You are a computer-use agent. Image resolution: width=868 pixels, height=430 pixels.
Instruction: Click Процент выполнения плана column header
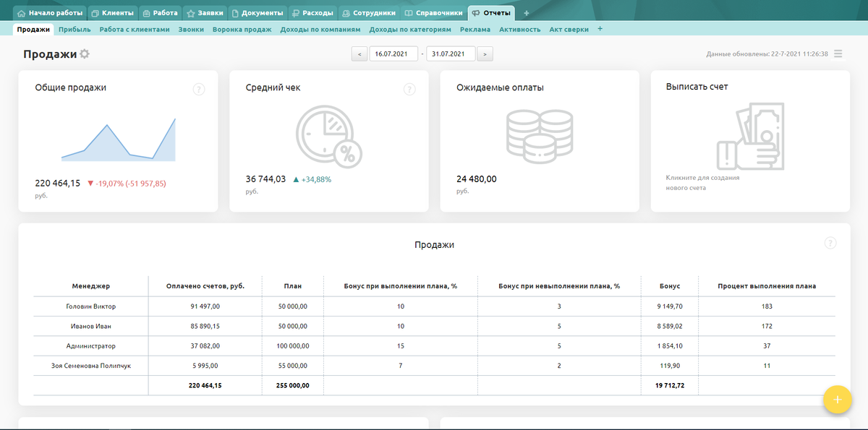coord(767,286)
